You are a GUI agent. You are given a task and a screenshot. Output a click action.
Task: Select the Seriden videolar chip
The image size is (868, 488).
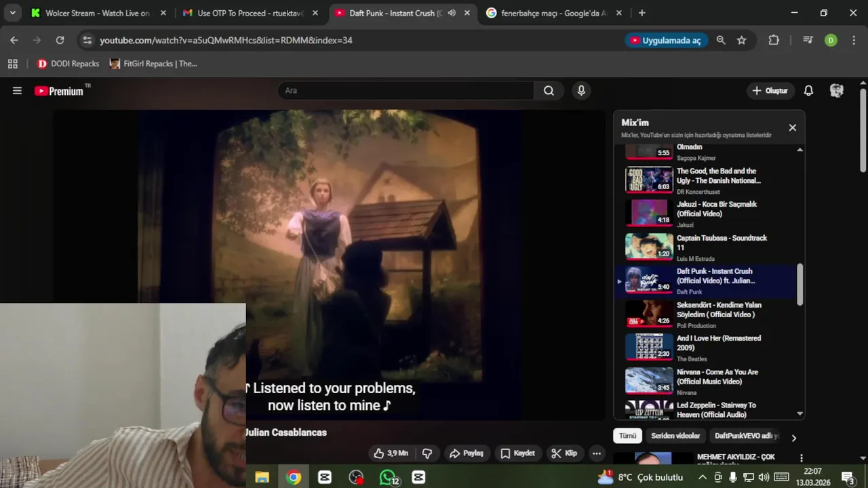675,436
